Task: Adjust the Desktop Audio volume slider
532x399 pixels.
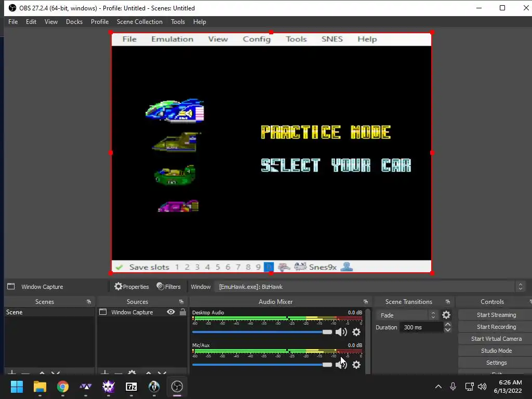Action: pos(262,332)
